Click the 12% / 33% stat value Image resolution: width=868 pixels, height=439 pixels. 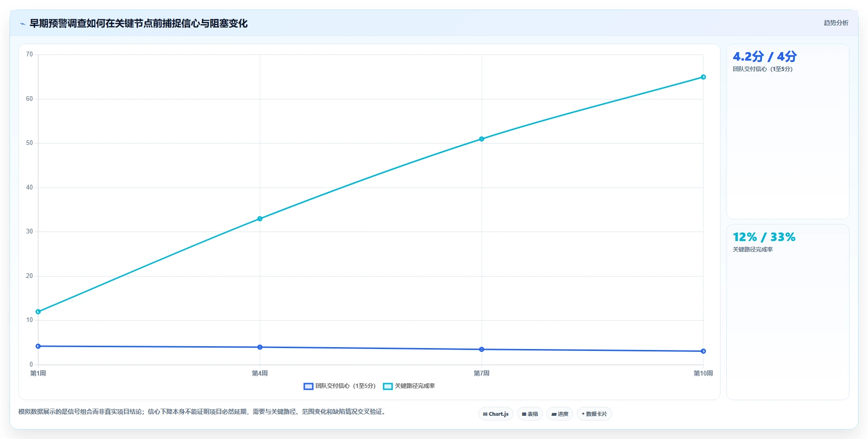point(764,237)
